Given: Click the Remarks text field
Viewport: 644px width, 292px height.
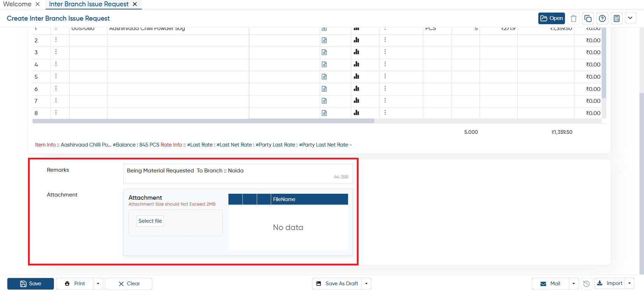Looking at the screenshot, I should click(x=238, y=174).
